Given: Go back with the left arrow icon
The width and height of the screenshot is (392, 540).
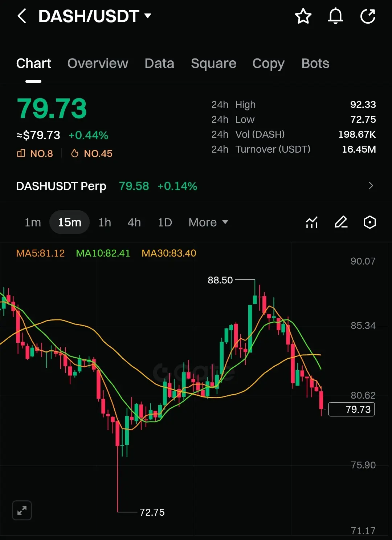Looking at the screenshot, I should [22, 16].
